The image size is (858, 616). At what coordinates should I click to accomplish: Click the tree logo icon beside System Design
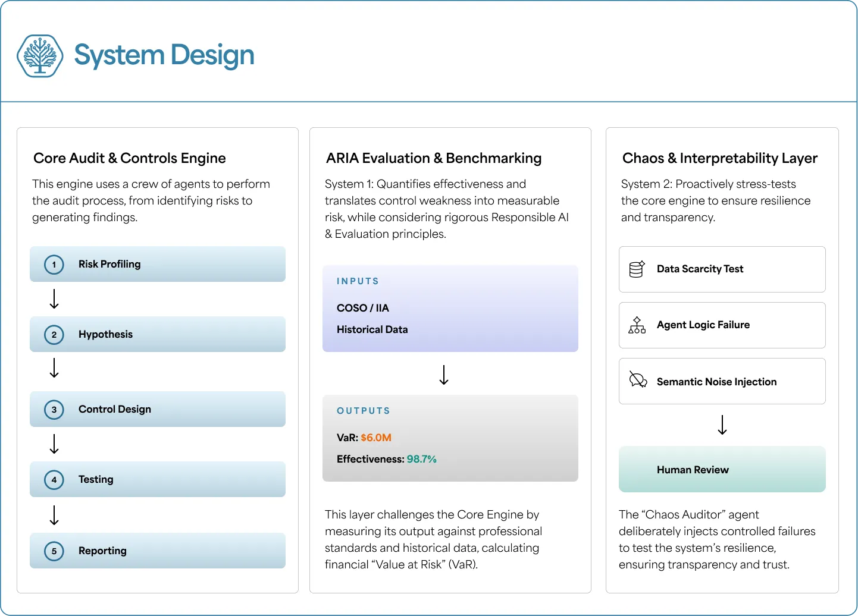[x=40, y=55]
